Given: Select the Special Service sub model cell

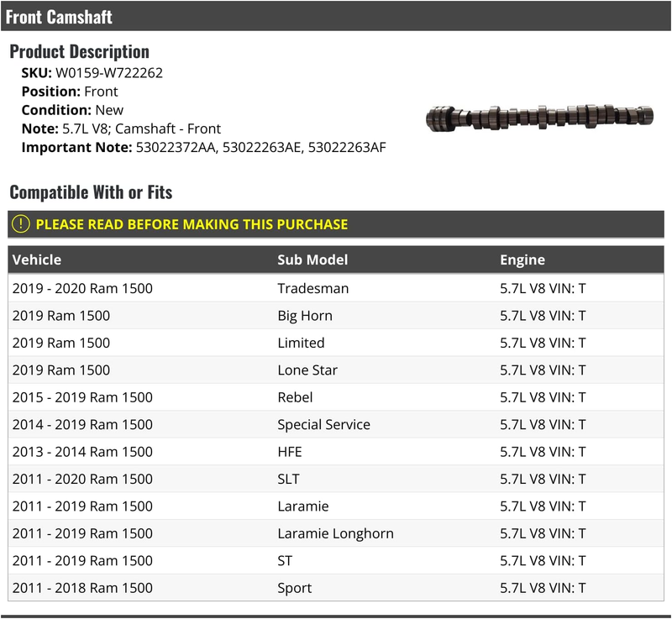Looking at the screenshot, I should (x=323, y=424).
